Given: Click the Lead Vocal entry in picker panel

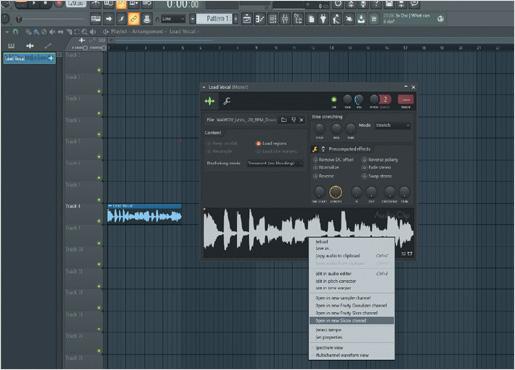Looking at the screenshot, I should pyautogui.click(x=29, y=59).
